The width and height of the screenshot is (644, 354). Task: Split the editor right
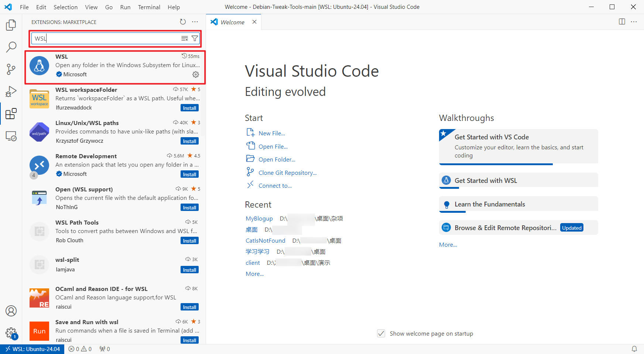tap(622, 22)
